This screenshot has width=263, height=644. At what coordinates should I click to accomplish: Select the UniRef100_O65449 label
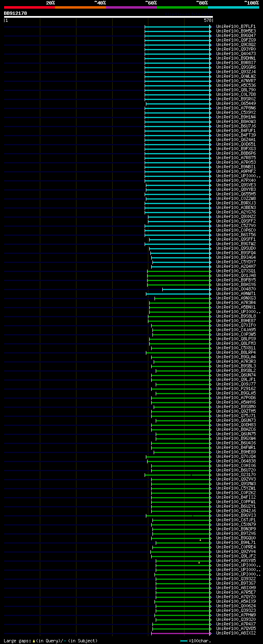tap(236, 103)
